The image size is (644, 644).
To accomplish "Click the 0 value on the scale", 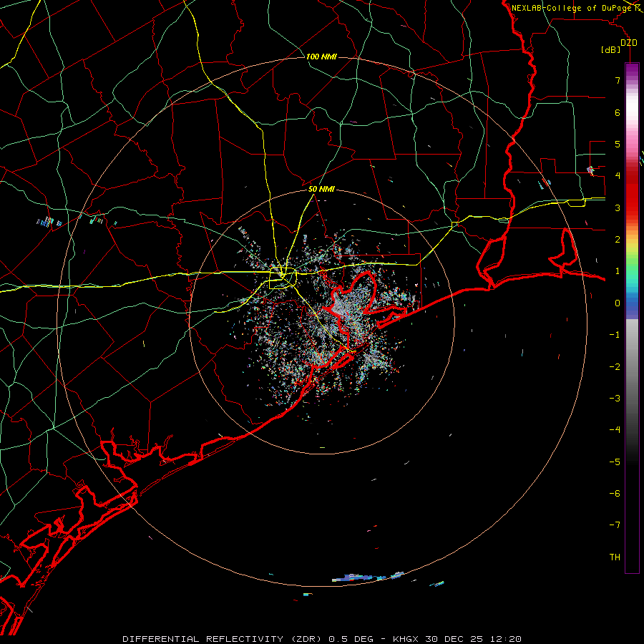I will (618, 303).
